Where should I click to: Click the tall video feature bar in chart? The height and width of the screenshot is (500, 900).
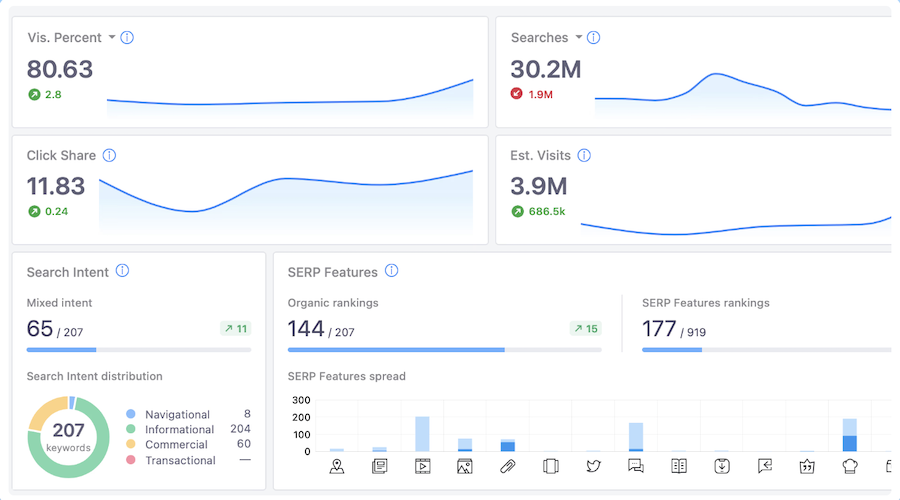point(422,434)
